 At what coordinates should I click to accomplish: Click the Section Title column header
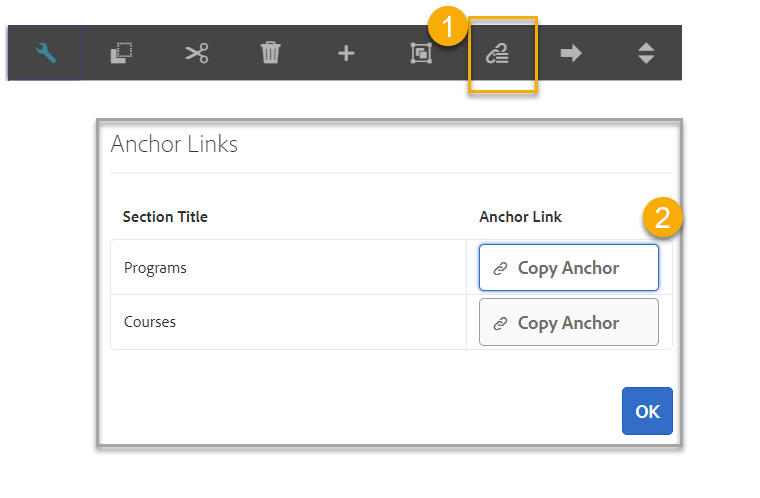pyautogui.click(x=165, y=217)
